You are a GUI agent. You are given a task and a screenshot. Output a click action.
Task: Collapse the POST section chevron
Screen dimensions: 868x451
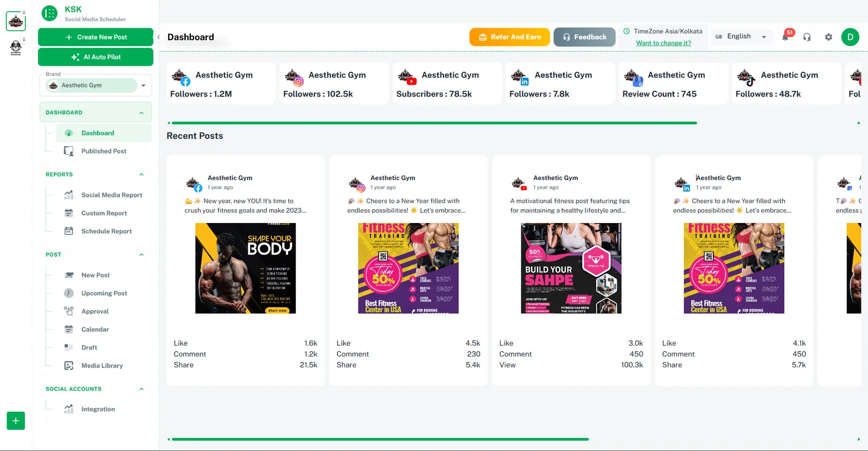142,255
